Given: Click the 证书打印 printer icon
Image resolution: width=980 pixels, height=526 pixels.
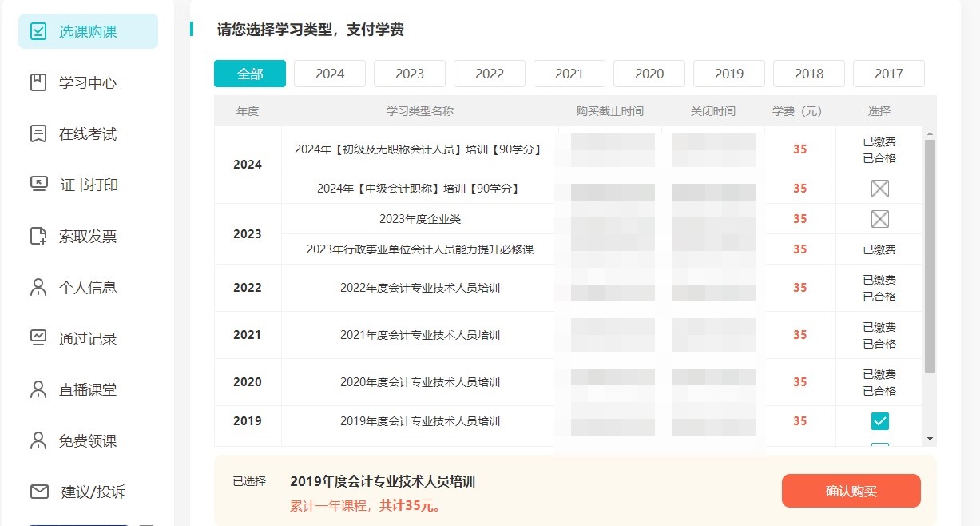Looking at the screenshot, I should click(38, 185).
